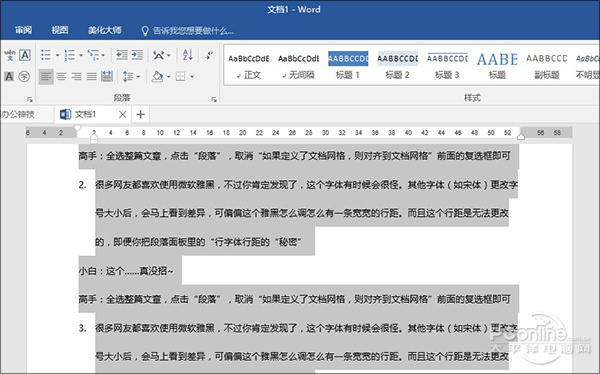Expand the numbering library dropdown arrow
600x374 pixels.
click(x=81, y=56)
